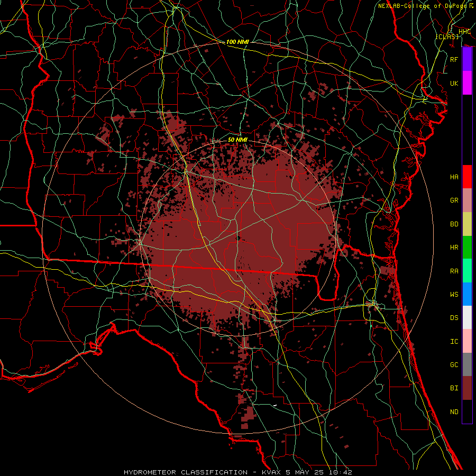
Task: Select the BD yellow legend swatch
Action: tap(467, 224)
